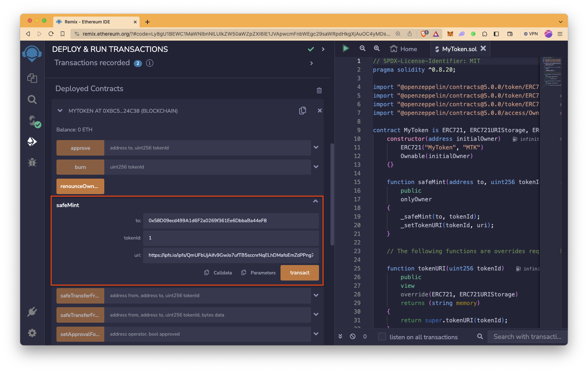
Task: Open the browser hamburger menu
Action: click(x=560, y=34)
